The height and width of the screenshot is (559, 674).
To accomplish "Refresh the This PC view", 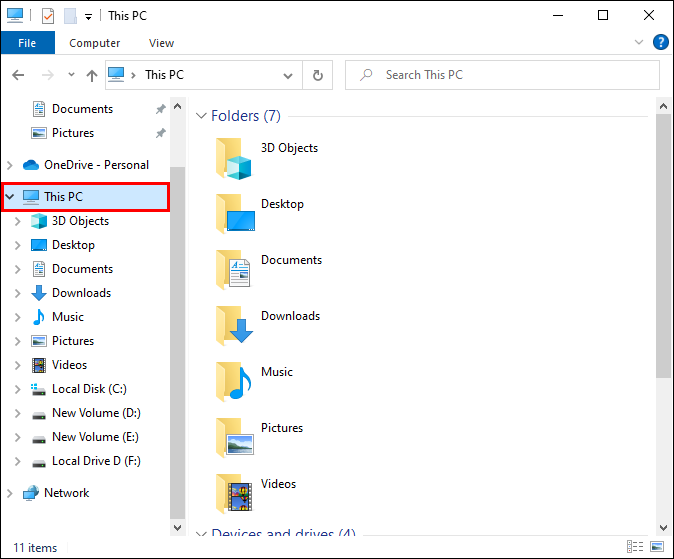I will pos(318,75).
